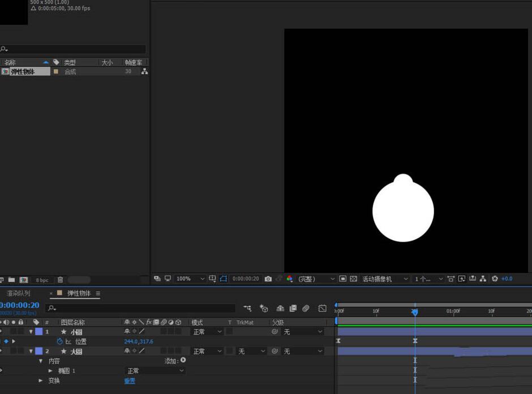Click the 8 bpc color depth button
This screenshot has width=532, height=394.
pos(42,280)
